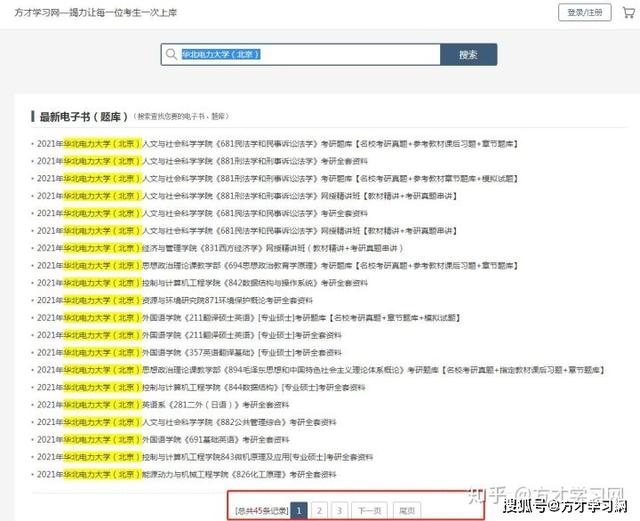
Task: Open the shopping cart icon
Action: (x=629, y=13)
